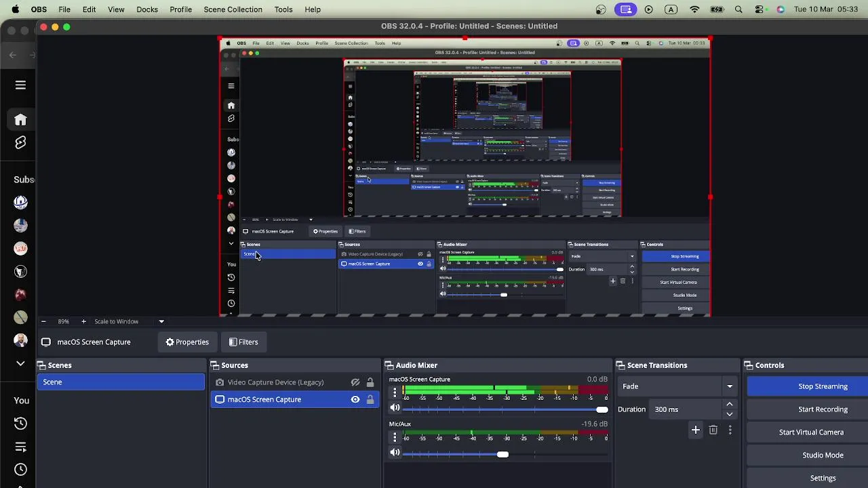Click Start Recording in Controls
The height and width of the screenshot is (488, 868).
[x=808, y=409]
